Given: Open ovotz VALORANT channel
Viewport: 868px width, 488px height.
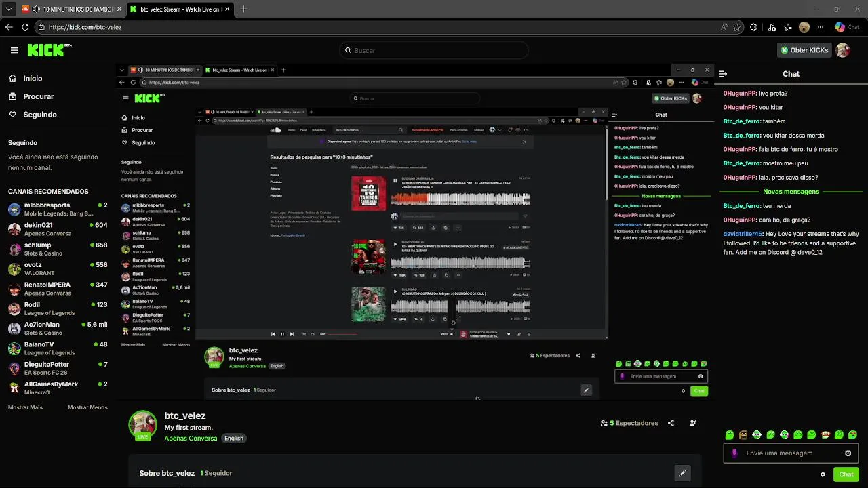Looking at the screenshot, I should (x=58, y=268).
